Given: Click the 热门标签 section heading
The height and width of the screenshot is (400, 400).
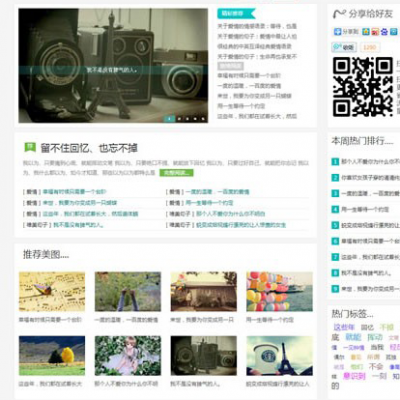Looking at the screenshot, I should (352, 314).
